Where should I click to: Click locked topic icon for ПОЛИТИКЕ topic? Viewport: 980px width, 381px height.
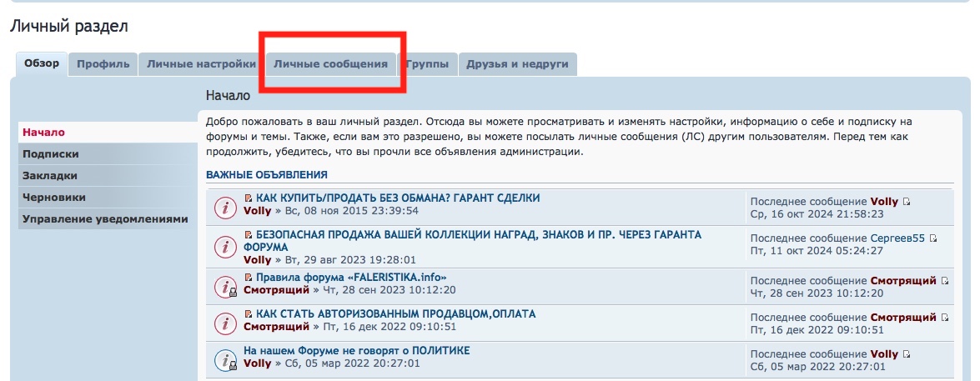coord(225,360)
